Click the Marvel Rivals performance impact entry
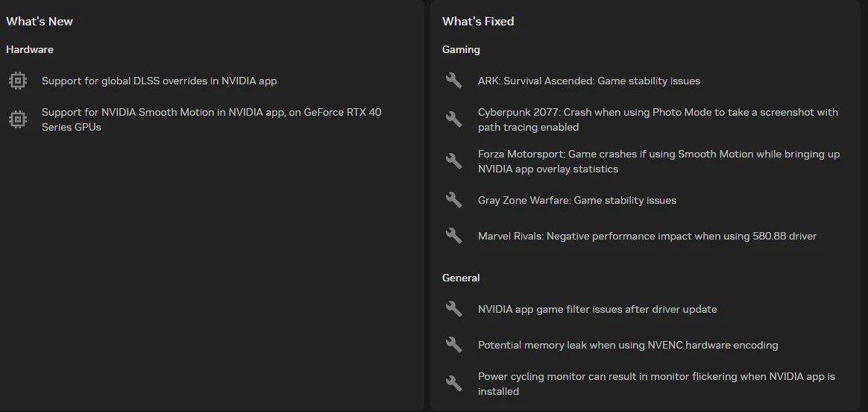The height and width of the screenshot is (412, 868). 647,236
